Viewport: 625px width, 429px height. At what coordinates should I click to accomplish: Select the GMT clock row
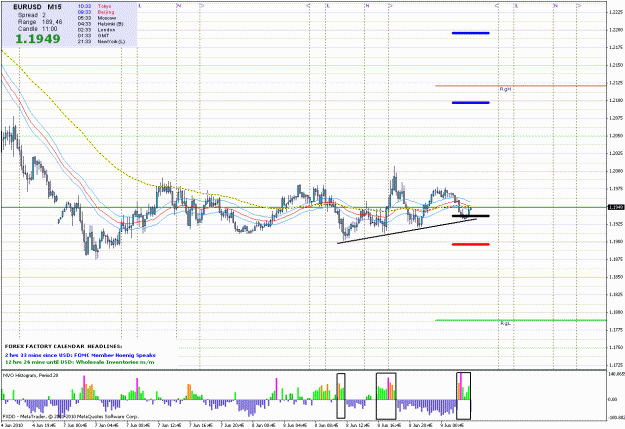(x=93, y=35)
